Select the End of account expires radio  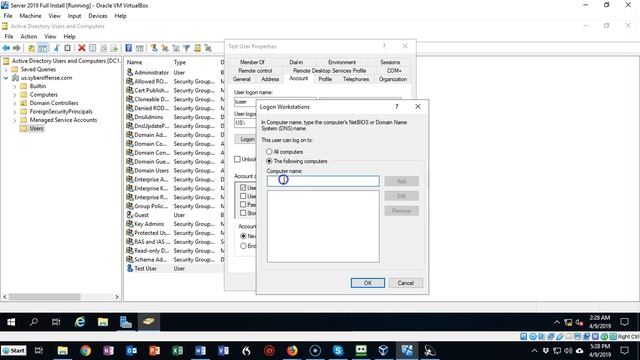pos(243,246)
